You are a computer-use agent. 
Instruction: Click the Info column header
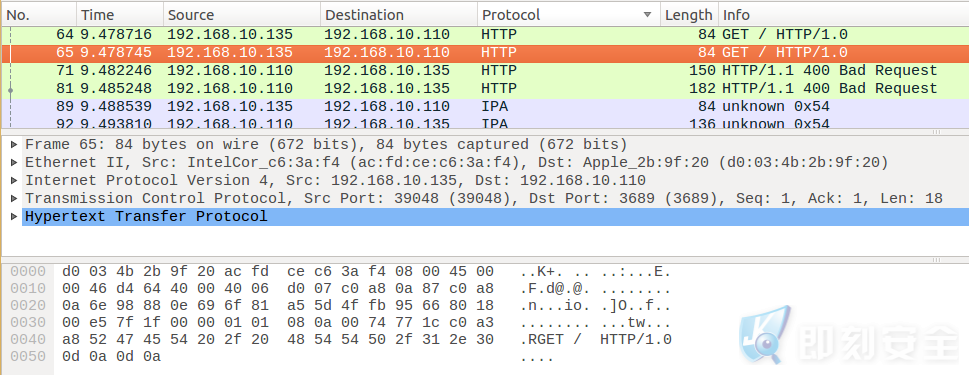point(844,15)
